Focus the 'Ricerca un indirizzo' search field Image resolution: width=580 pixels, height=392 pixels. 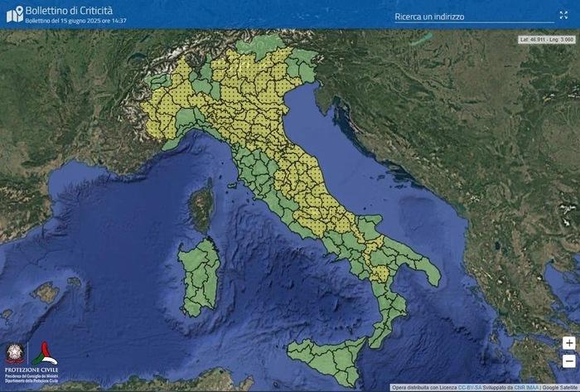[474, 17]
